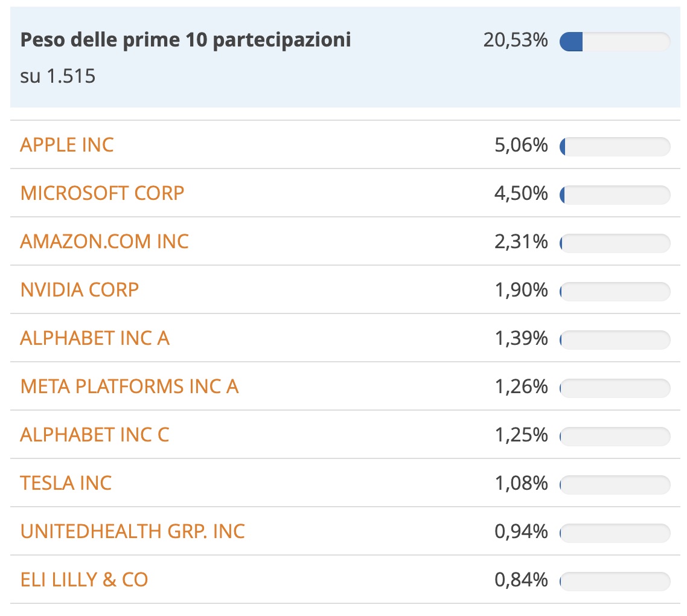Open the APPLE INC holding details
The height and width of the screenshot is (616, 687).
(x=66, y=145)
